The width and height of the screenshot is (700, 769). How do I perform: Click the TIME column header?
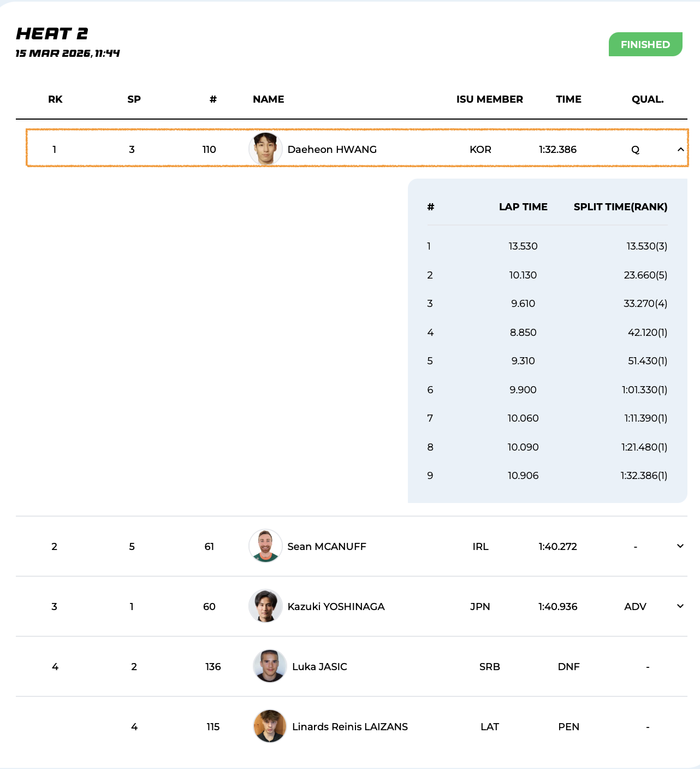coord(568,99)
